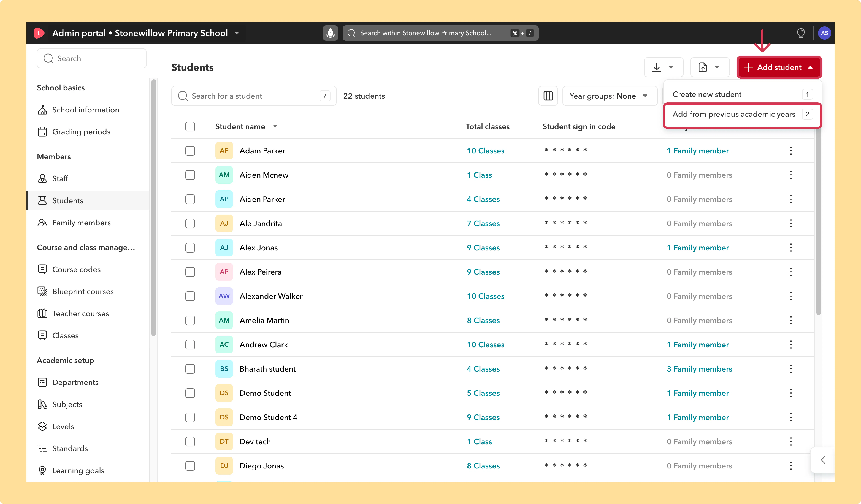Expand the upload options arrow
Viewport: 861px width, 504px height.
pos(717,67)
